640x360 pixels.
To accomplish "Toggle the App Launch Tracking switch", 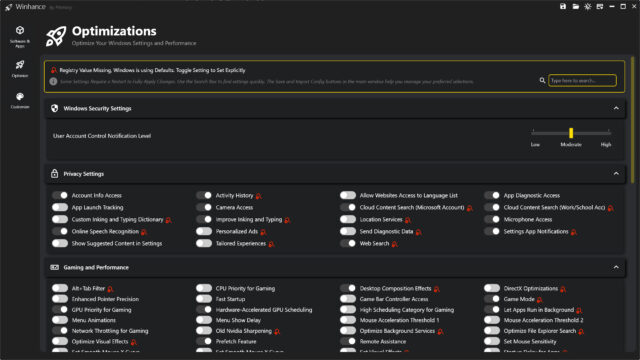I will pyautogui.click(x=60, y=207).
